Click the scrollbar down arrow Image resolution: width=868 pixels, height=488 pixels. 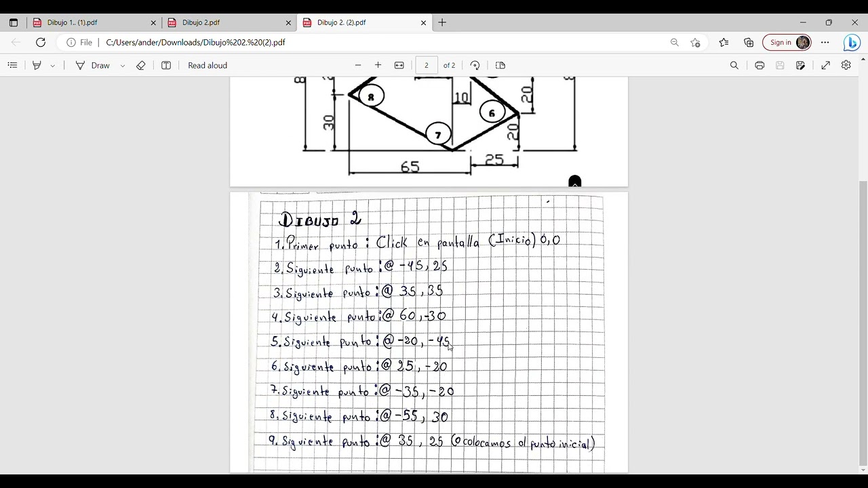863,470
